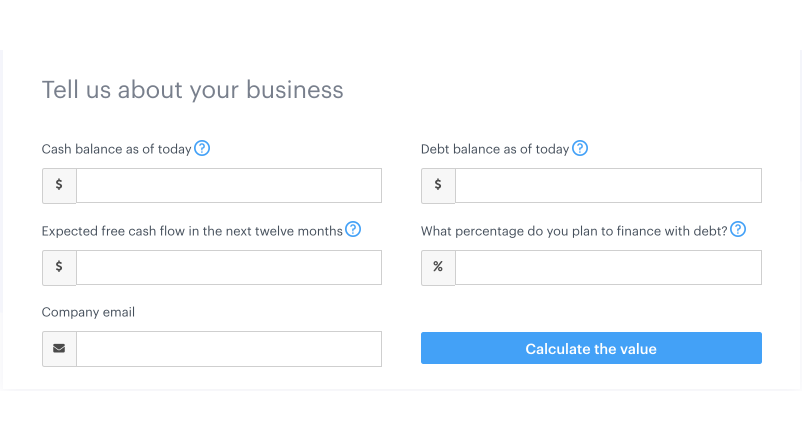Click the 'Debt balance as of today' label
Screen dimensions: 802x441
point(495,149)
